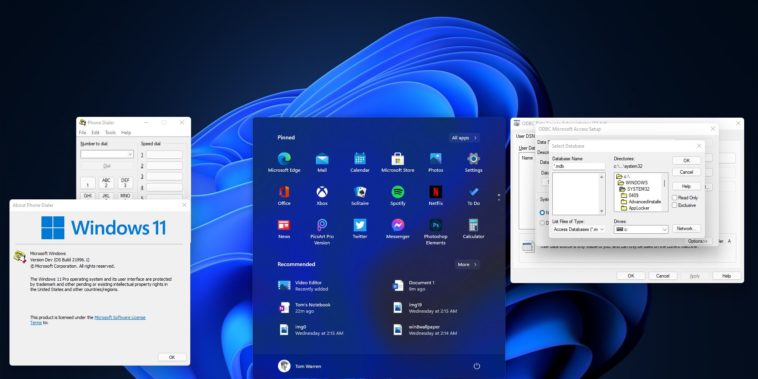Tick the Exclusive checkbox
Viewport: 758px width, 379px height.
point(674,205)
